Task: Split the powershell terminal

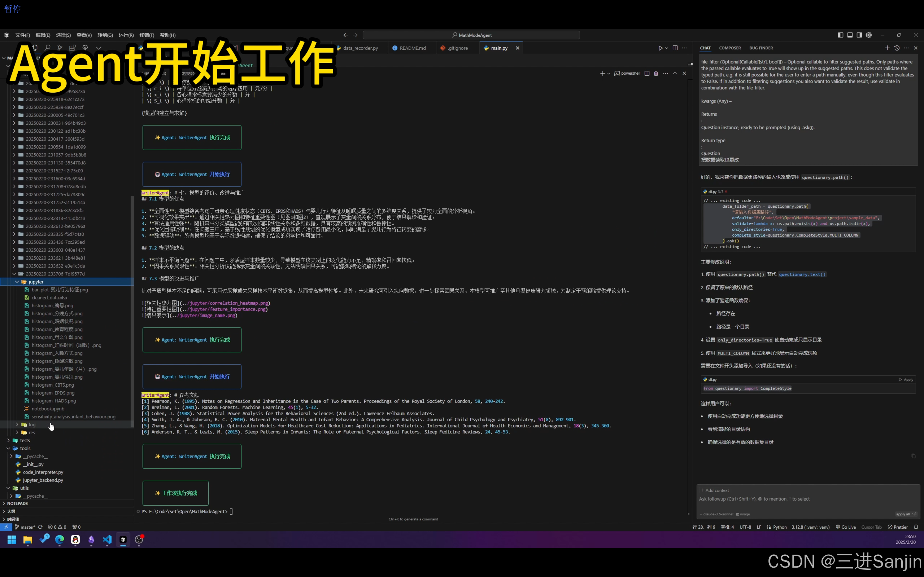Action: pyautogui.click(x=647, y=73)
